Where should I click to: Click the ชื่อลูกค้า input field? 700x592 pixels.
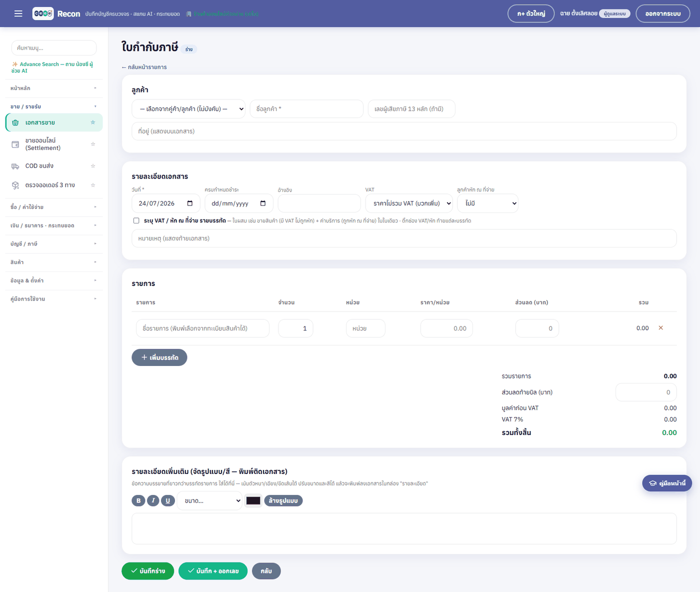coord(306,109)
